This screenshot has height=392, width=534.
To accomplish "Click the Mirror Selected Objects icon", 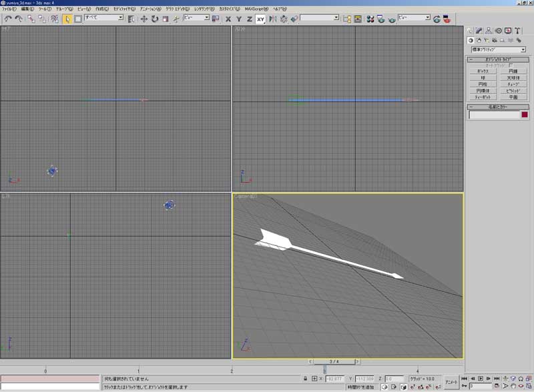I will pos(273,19).
